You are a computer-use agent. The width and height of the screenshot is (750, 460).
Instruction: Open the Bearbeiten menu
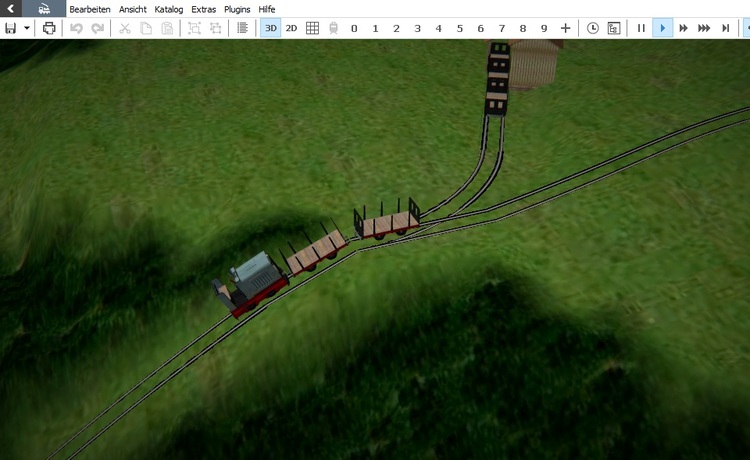click(x=89, y=9)
